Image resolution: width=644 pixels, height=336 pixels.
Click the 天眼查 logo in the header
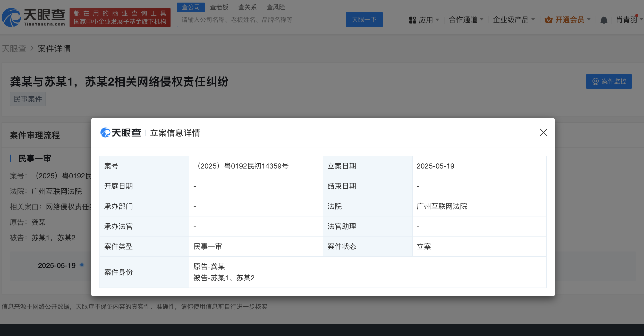[x=33, y=18]
